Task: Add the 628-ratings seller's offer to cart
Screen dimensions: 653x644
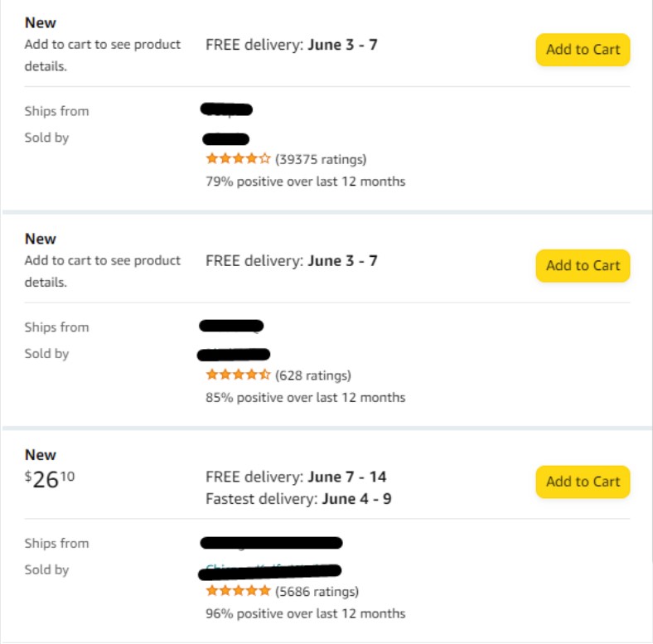Action: (x=583, y=266)
